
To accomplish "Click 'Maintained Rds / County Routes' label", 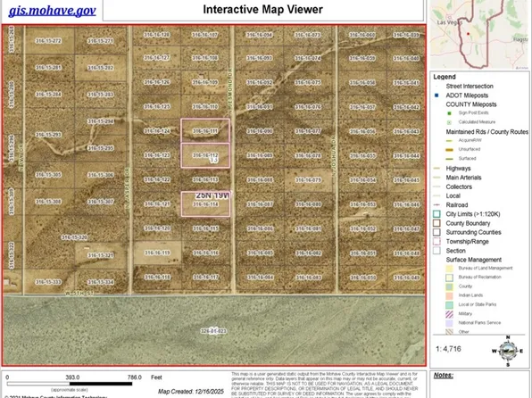I will click(x=486, y=132).
